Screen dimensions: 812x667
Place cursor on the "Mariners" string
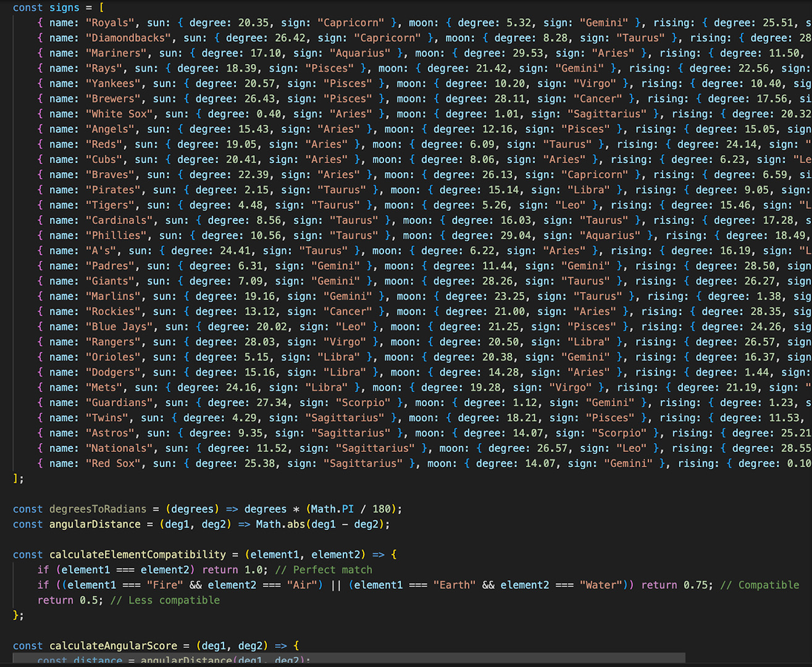pyautogui.click(x=117, y=53)
